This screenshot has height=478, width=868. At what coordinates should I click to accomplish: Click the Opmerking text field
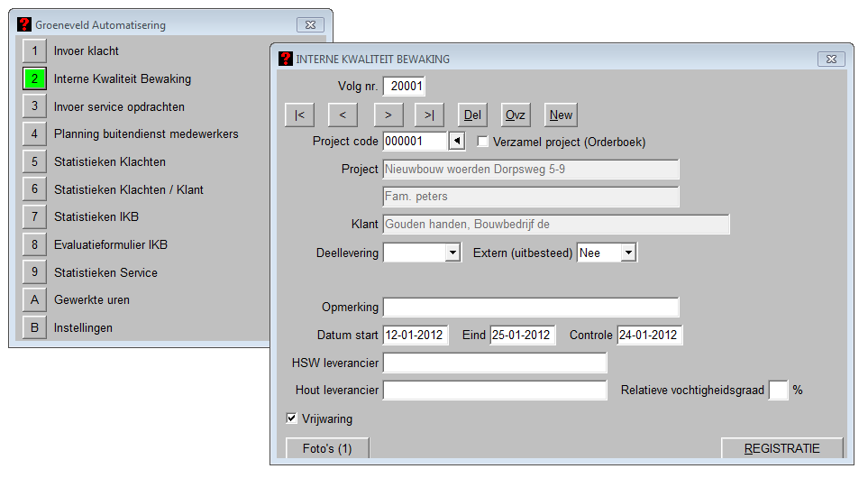(531, 308)
